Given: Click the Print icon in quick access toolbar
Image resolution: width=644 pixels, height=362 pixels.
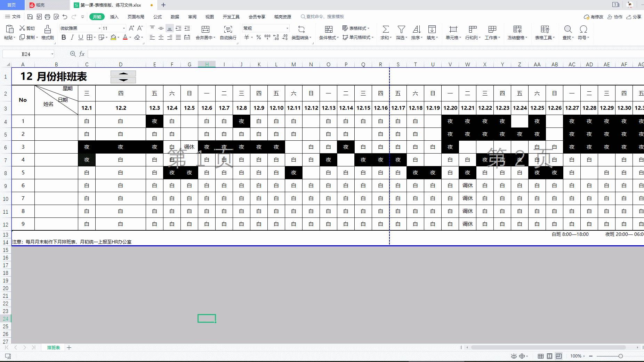Looking at the screenshot, I should coord(47,17).
